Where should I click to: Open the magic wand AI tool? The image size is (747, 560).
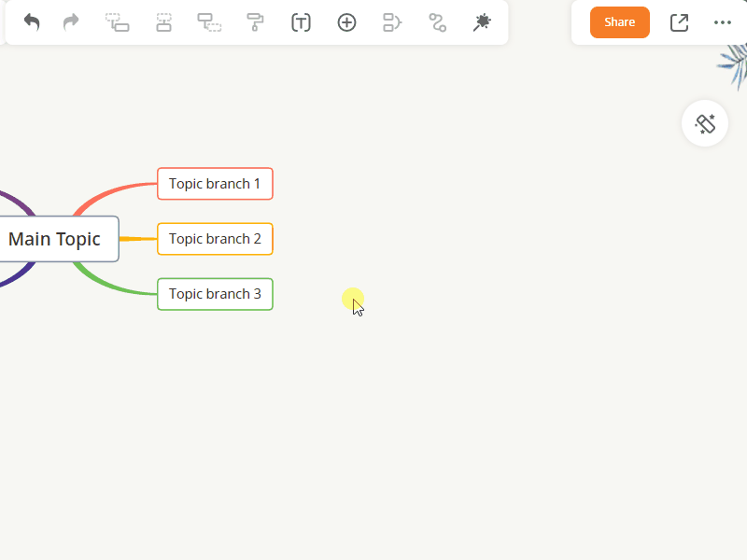click(x=482, y=22)
